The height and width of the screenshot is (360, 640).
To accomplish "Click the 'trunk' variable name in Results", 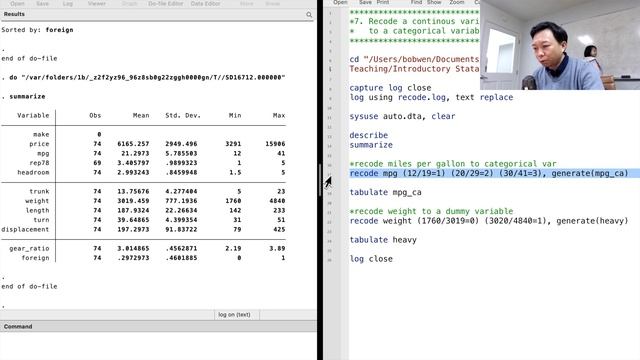I will click(39, 191).
